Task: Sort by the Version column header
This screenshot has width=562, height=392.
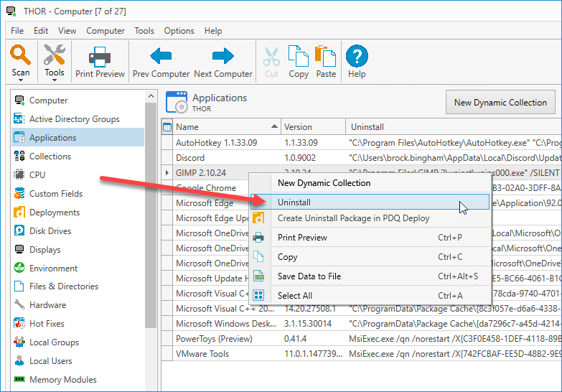Action: 313,127
